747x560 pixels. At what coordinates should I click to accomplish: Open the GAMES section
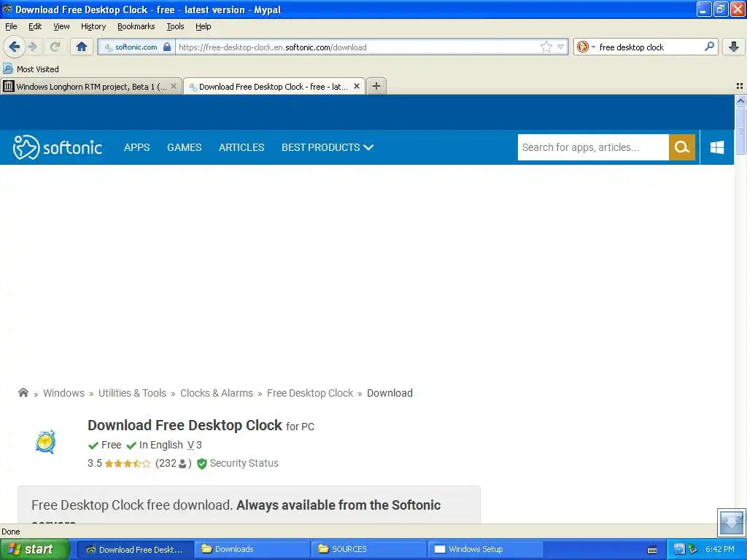click(x=185, y=147)
